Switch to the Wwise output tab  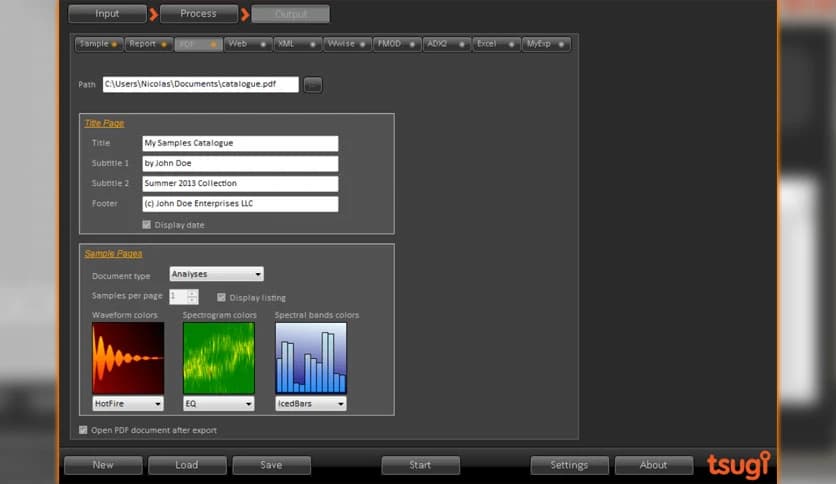click(347, 44)
